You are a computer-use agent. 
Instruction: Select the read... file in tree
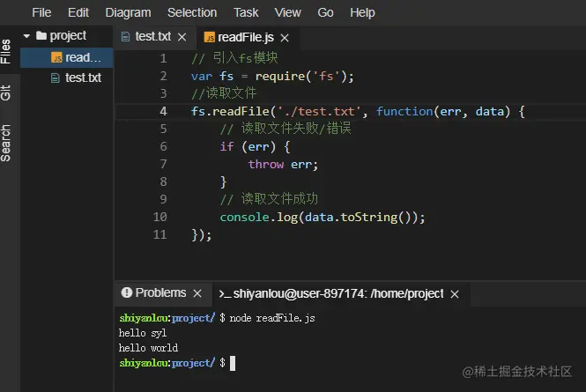[66, 57]
